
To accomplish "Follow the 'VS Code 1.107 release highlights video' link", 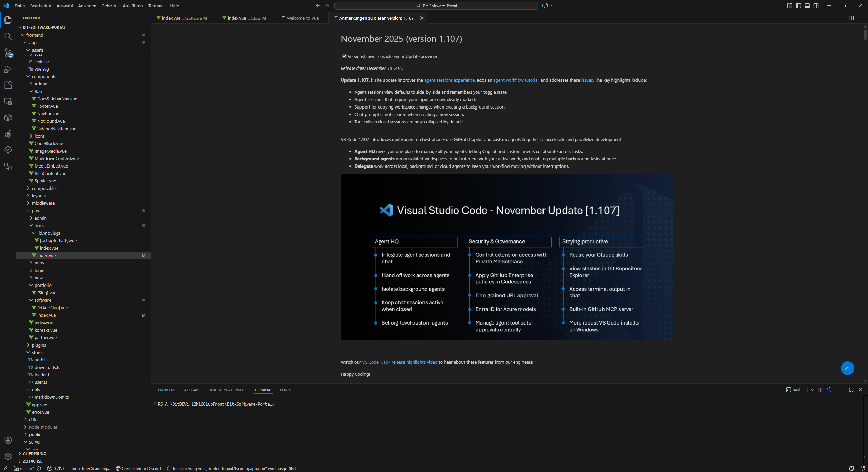I will click(x=399, y=362).
